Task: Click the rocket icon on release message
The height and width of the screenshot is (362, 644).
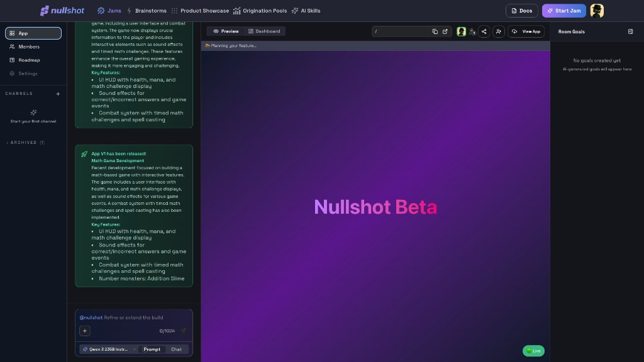Action: coord(84,155)
